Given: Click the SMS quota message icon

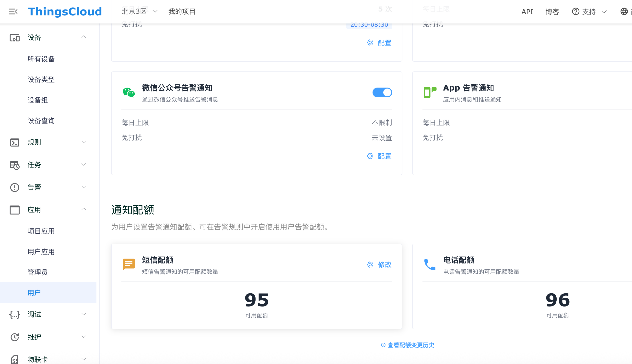Looking at the screenshot, I should click(129, 264).
